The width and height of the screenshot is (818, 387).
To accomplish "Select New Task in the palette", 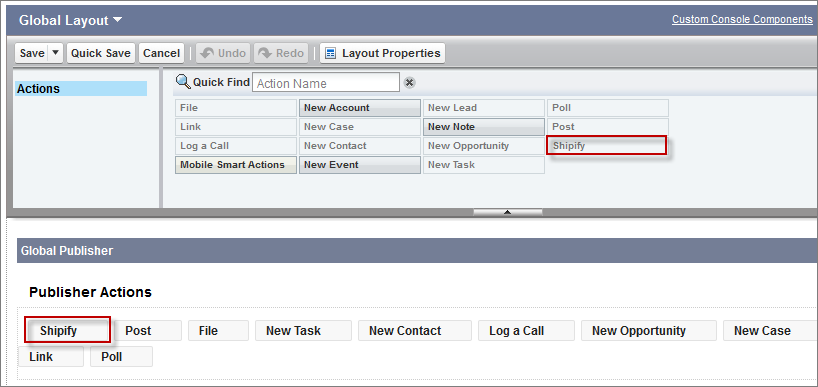I will 484,165.
